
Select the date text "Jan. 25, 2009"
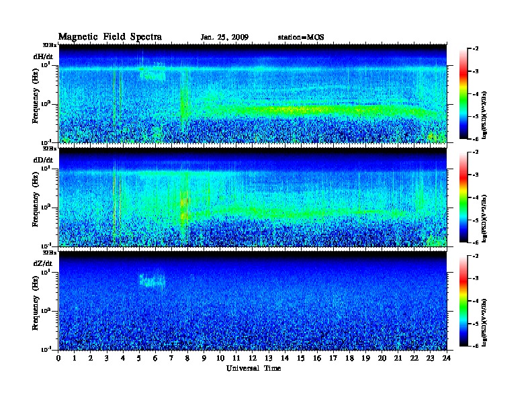point(224,38)
